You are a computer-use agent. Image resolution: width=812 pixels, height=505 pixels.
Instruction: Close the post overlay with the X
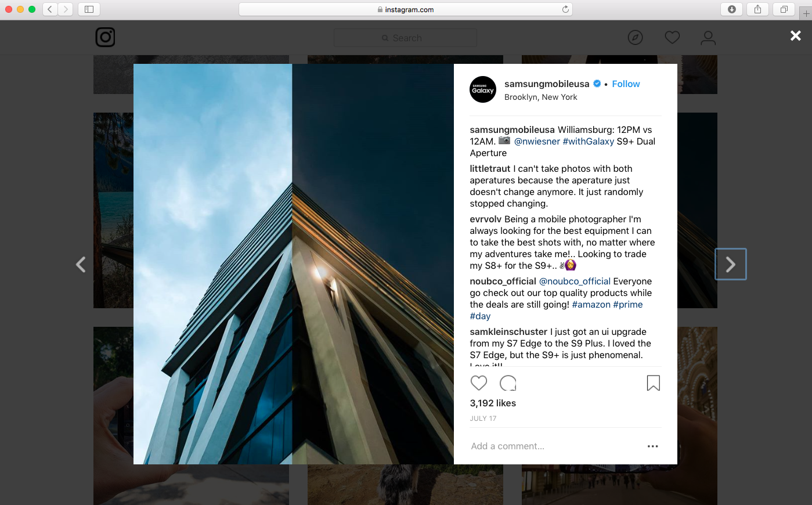796,36
